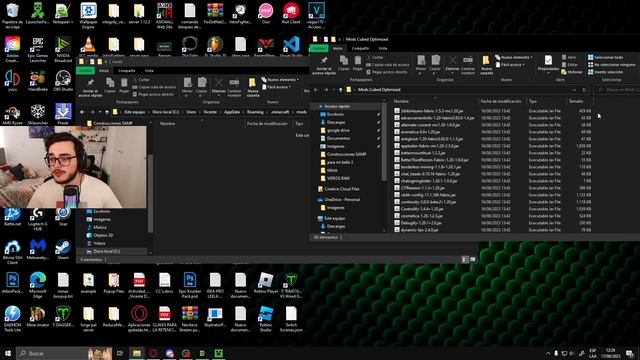This screenshot has height=360, width=640.
Task: Open Nuevo elemento dropdown in mods window
Action: (x=280, y=80)
